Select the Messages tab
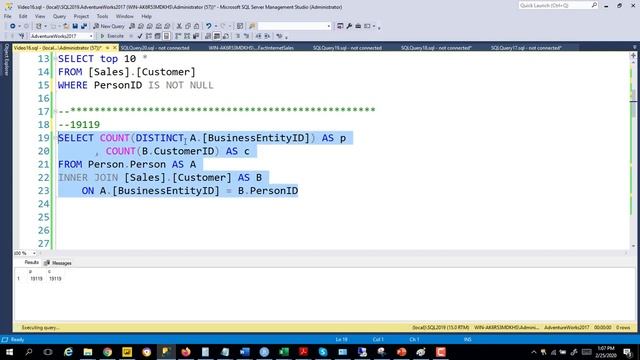640x360 pixels. click(x=58, y=263)
